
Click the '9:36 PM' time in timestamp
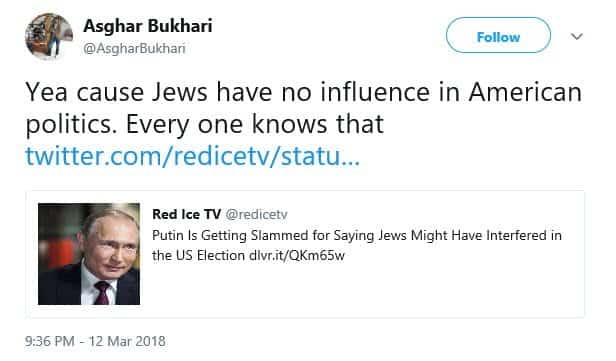point(50,341)
